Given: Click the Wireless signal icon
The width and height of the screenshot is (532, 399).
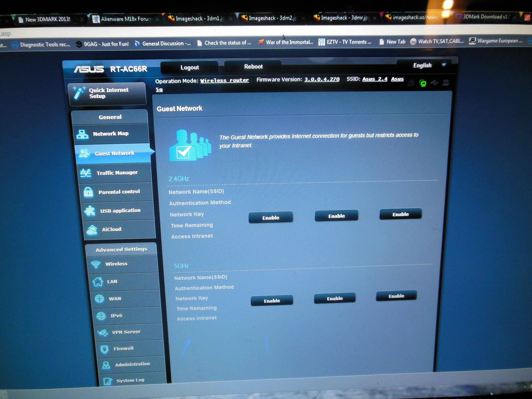Looking at the screenshot, I should click(x=96, y=264).
